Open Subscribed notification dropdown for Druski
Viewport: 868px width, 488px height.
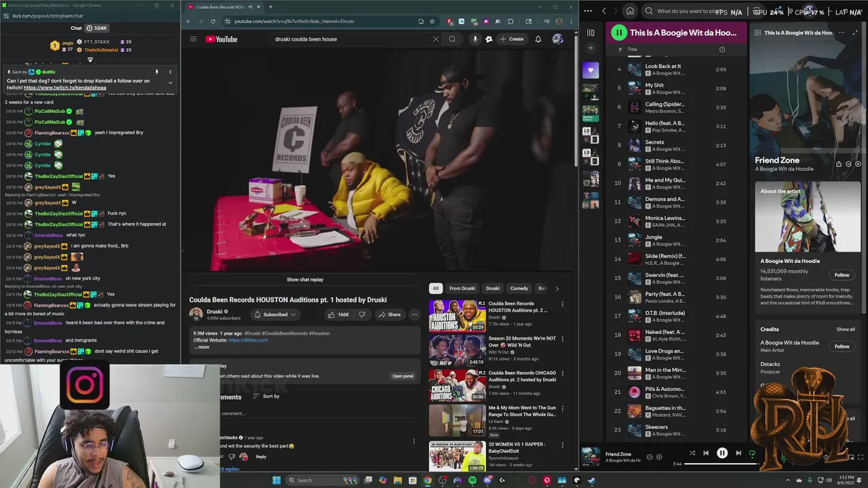point(275,314)
